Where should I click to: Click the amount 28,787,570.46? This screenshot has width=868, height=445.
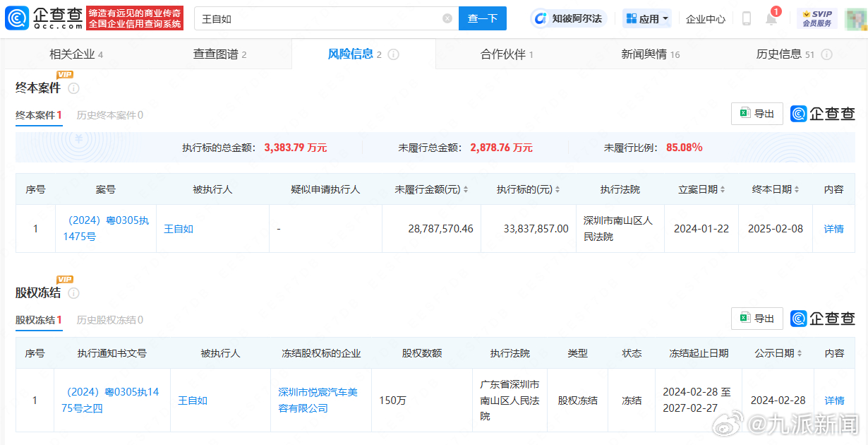click(440, 229)
